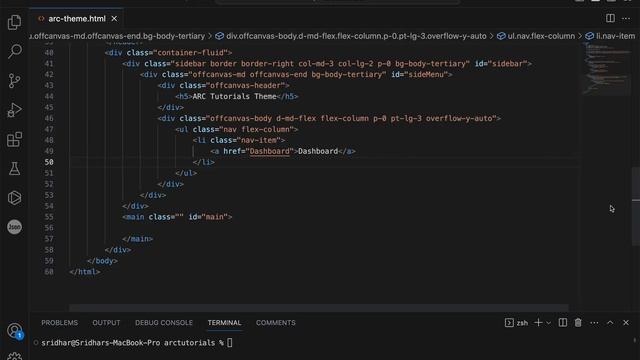The width and height of the screenshot is (640, 360).
Task: Open the Search view icon
Action: [14, 51]
